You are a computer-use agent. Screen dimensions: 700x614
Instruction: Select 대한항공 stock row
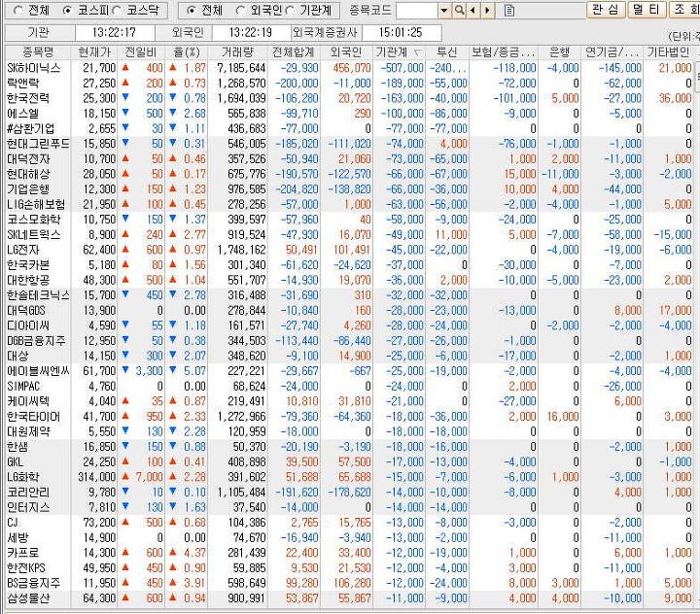click(x=349, y=281)
